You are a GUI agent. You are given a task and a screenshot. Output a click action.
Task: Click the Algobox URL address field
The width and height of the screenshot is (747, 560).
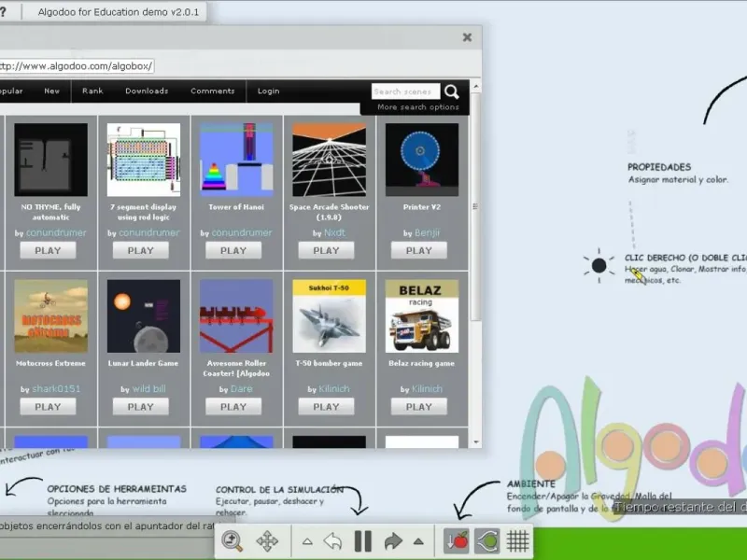pos(77,65)
